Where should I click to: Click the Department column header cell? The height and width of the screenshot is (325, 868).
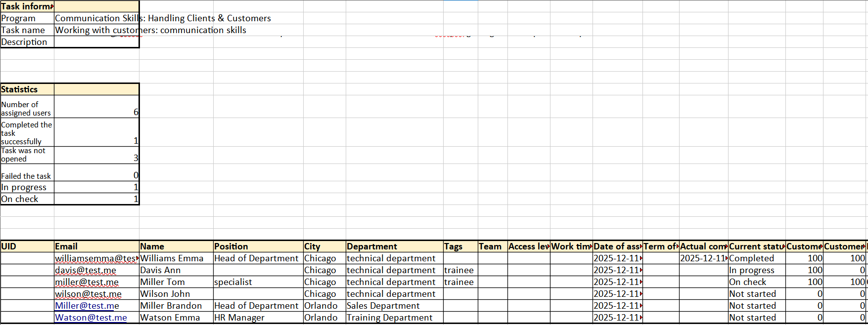(x=394, y=246)
